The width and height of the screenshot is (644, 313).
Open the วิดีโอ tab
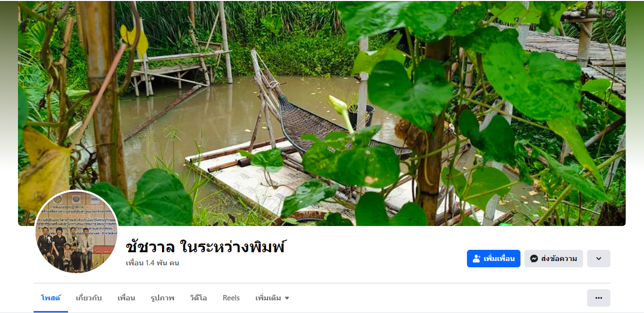point(198,298)
